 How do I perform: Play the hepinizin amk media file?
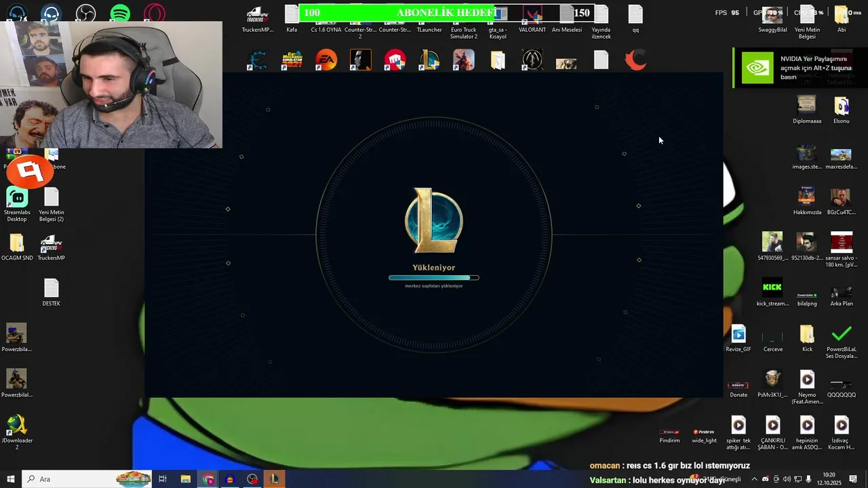tap(807, 432)
